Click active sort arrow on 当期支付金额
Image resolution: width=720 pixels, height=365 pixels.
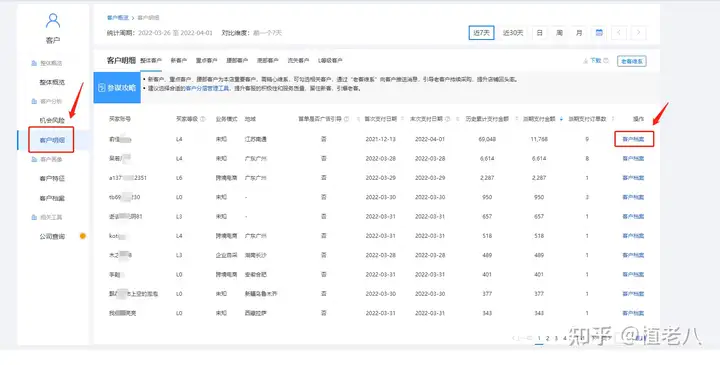561,119
